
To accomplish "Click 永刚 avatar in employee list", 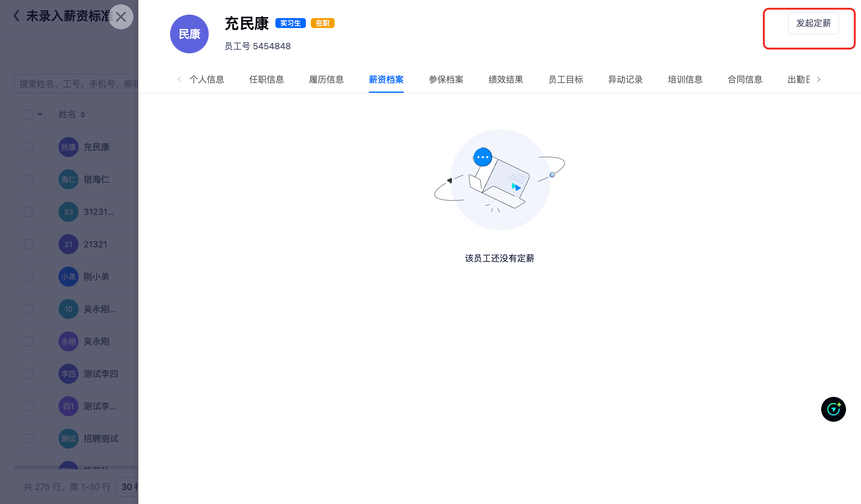I will click(x=68, y=341).
